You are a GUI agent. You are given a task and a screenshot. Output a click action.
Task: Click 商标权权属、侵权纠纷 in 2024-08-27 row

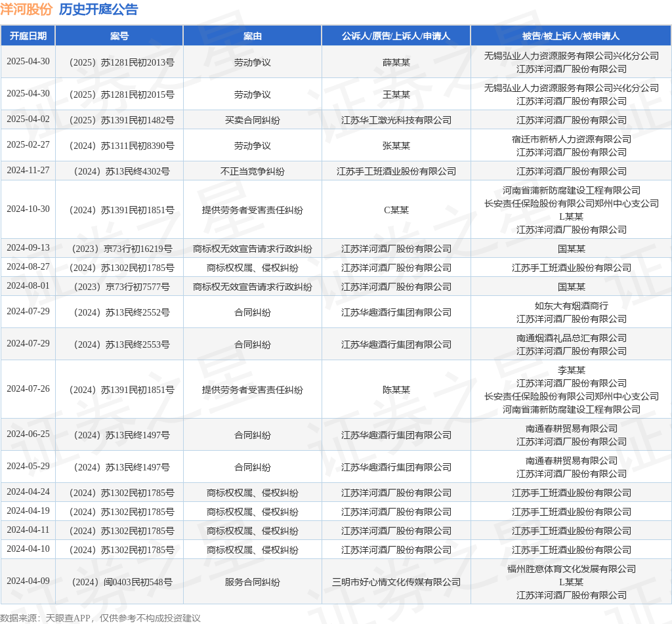point(253,268)
